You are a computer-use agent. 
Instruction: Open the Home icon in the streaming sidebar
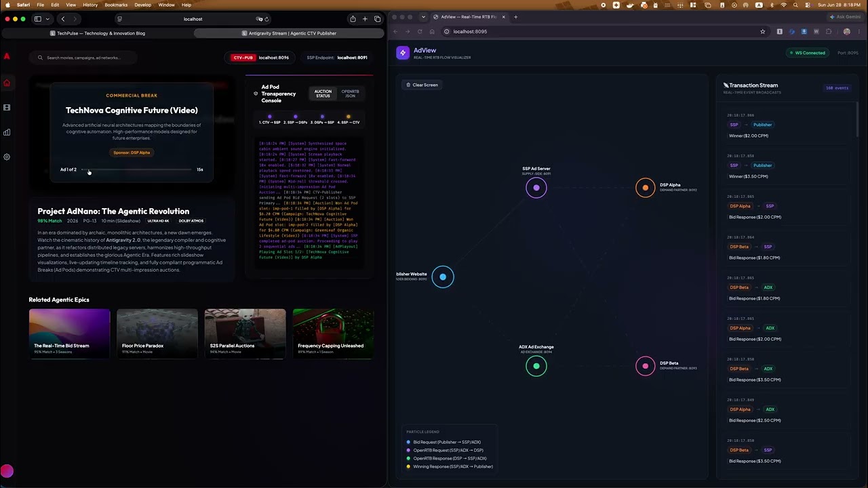click(7, 83)
